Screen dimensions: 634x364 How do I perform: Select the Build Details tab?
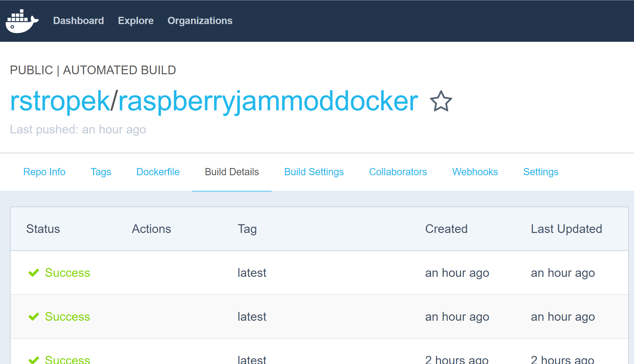coord(232,172)
